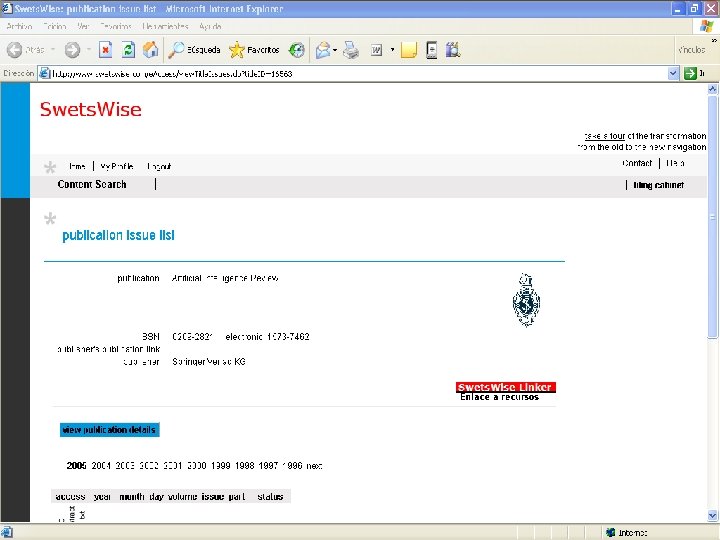Open the Favoritos menu in menu bar

(x=116, y=27)
